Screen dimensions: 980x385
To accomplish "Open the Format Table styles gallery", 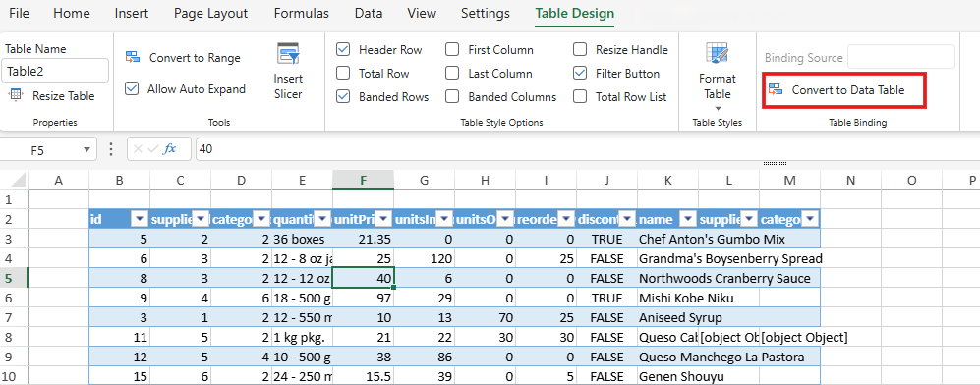I will (717, 71).
